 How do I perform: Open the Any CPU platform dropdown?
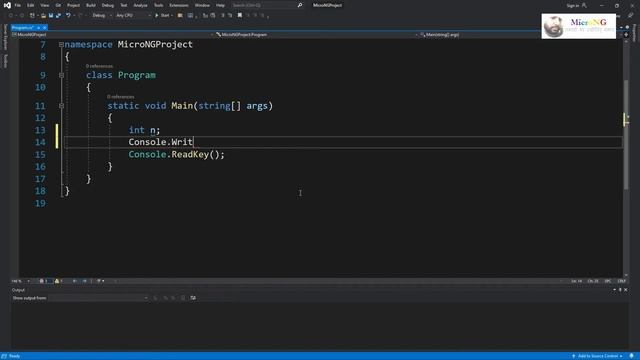coord(133,16)
